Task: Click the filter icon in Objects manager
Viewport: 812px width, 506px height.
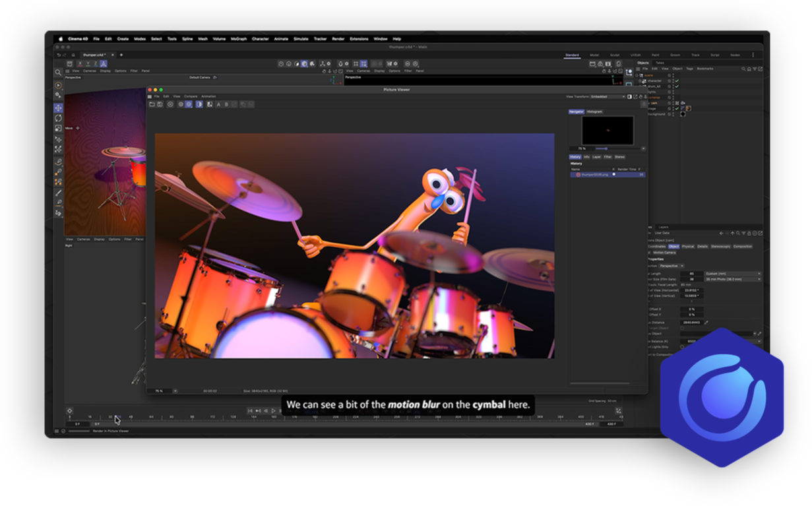Action: (x=755, y=69)
